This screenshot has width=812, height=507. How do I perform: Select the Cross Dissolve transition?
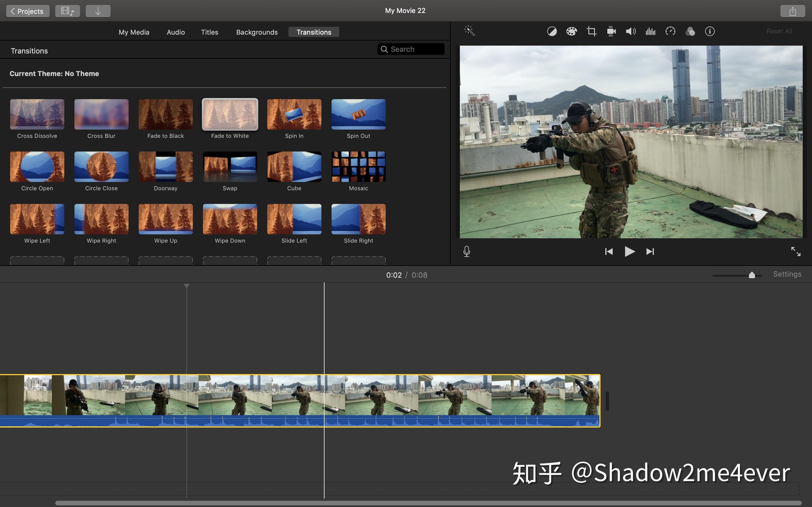click(x=37, y=114)
